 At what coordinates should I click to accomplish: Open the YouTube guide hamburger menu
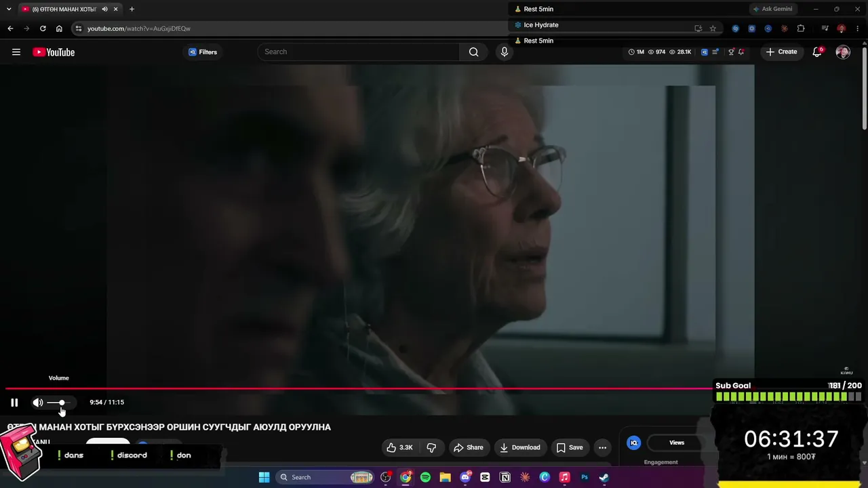pyautogui.click(x=16, y=52)
